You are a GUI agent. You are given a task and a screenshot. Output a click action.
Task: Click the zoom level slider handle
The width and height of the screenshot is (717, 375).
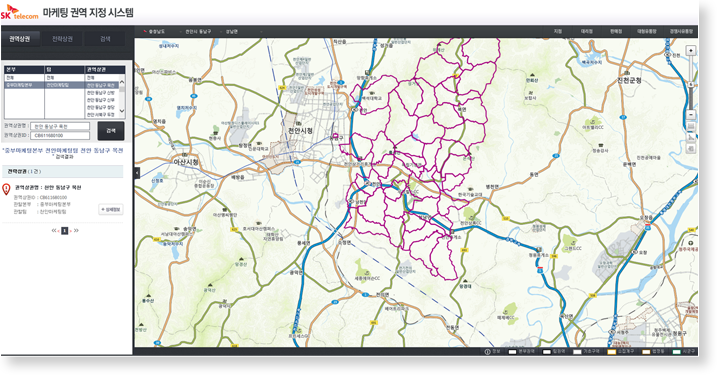pyautogui.click(x=690, y=84)
